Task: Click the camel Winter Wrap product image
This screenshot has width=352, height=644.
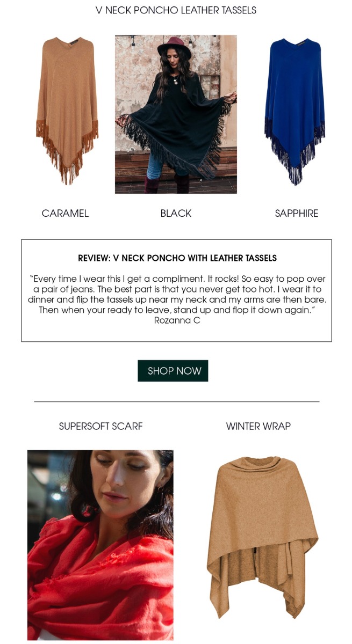Action: pos(262,537)
